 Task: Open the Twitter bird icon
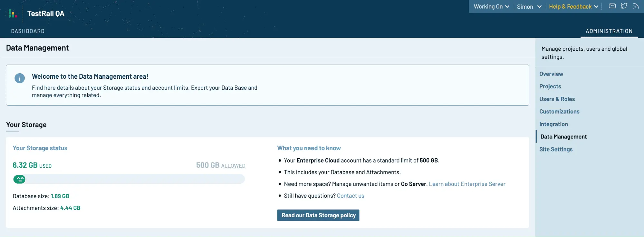click(x=624, y=6)
